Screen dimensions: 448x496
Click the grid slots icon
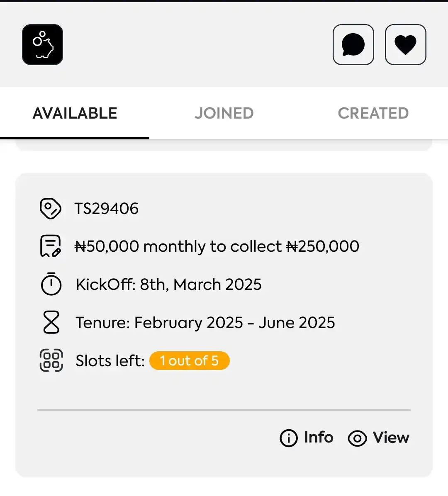[x=51, y=360]
